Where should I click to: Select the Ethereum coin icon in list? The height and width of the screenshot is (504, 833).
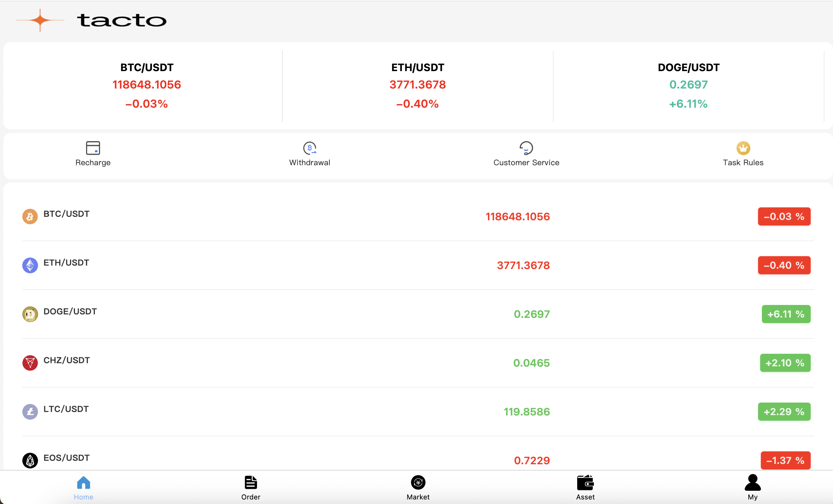(x=30, y=265)
